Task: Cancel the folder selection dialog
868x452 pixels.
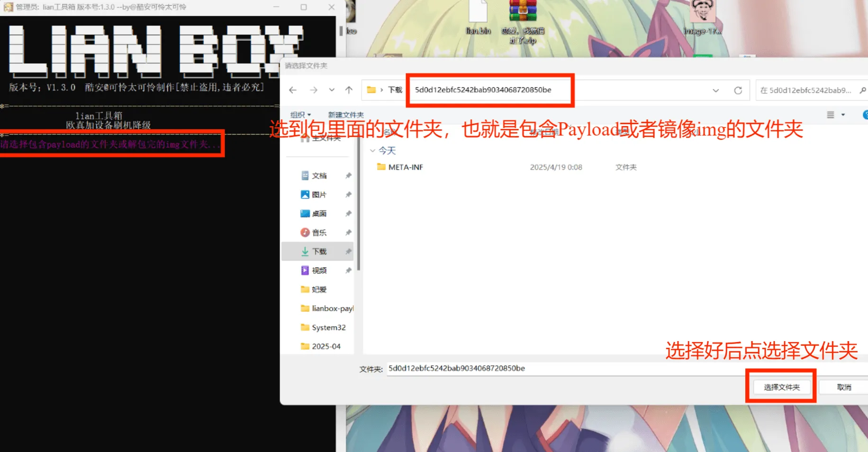Action: click(x=843, y=387)
